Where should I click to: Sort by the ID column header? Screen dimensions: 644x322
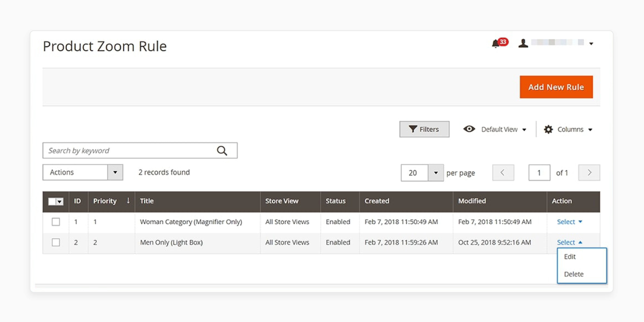click(x=78, y=201)
